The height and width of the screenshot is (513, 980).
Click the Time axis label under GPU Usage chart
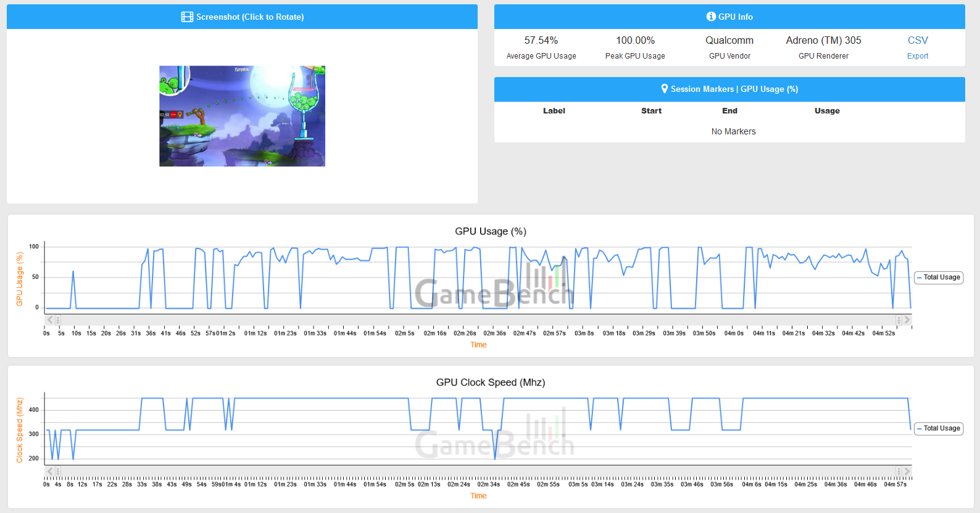click(x=478, y=345)
